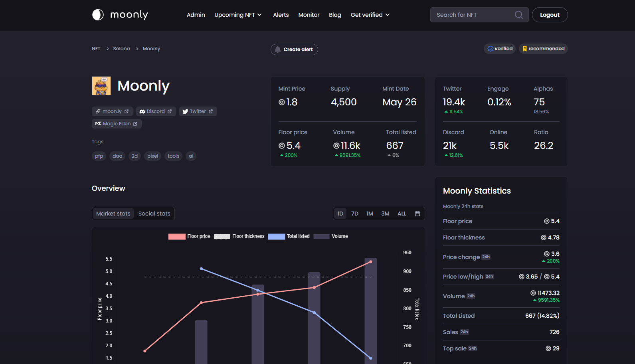Focus the Search for NFT field
The height and width of the screenshot is (364, 635).
tap(479, 15)
